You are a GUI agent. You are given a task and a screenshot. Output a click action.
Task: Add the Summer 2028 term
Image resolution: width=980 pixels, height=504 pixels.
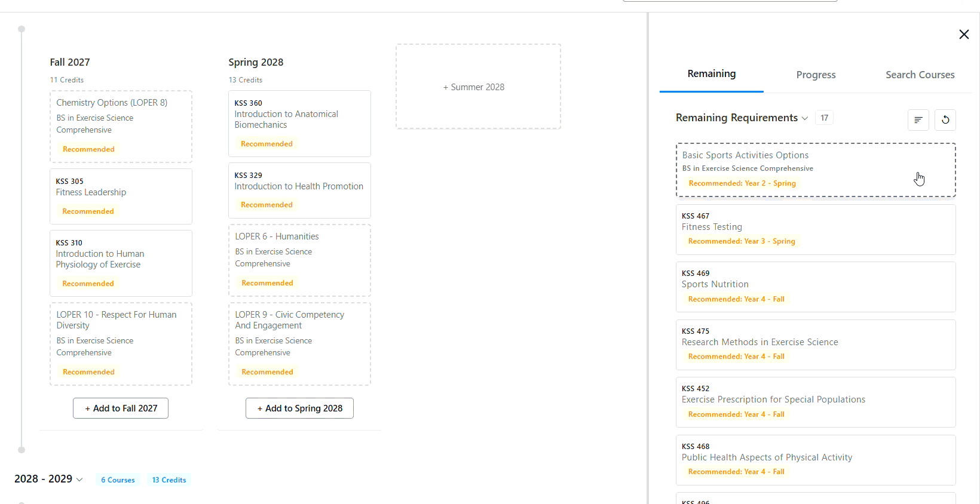click(x=478, y=87)
